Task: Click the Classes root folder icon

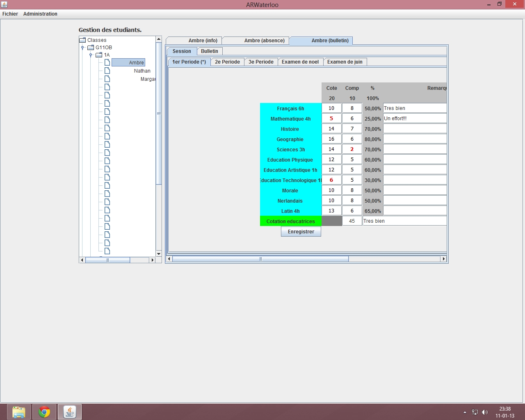Action: (x=82, y=40)
